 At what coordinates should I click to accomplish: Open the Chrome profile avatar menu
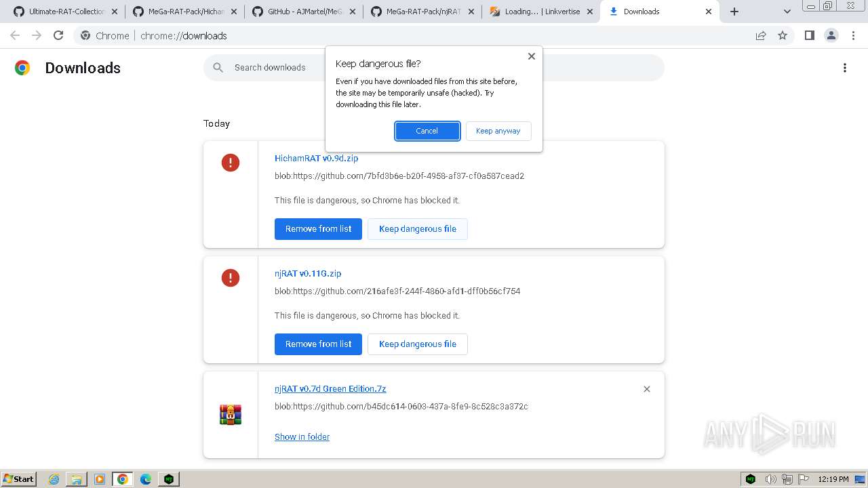(x=831, y=36)
